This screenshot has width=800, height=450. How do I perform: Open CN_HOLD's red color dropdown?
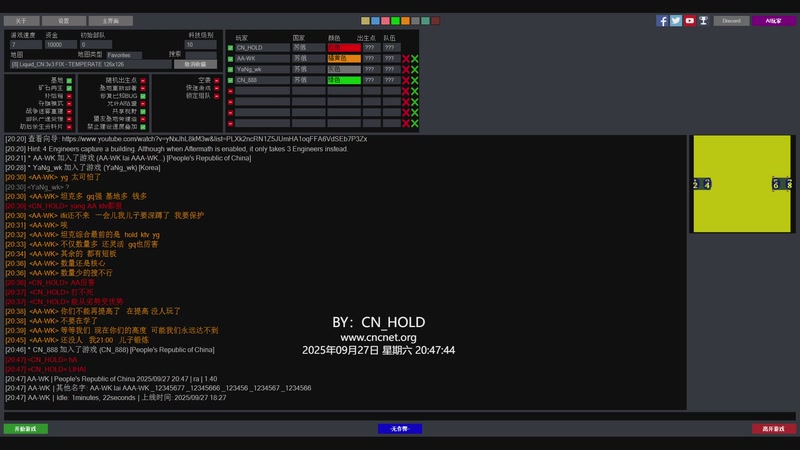344,47
